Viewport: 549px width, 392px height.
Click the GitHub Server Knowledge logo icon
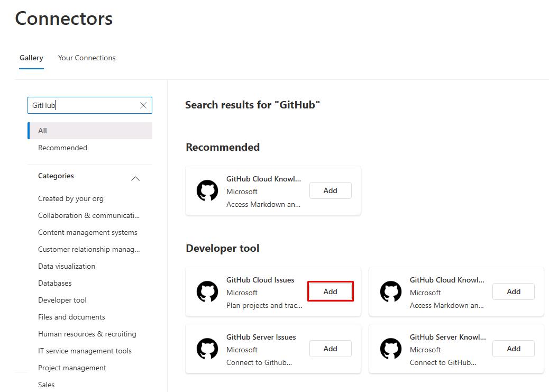(x=391, y=349)
